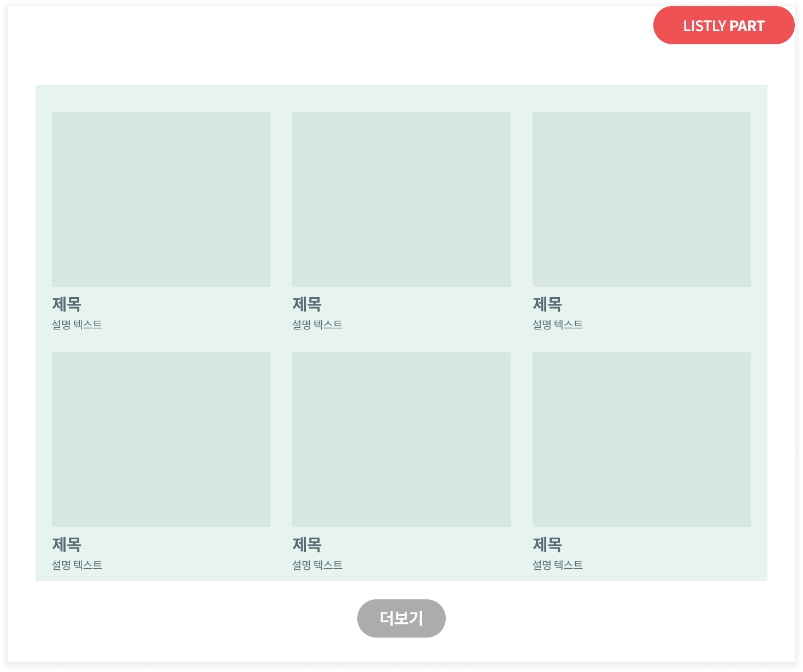Click the 제목 title of the second card
The height and width of the screenshot is (672, 803).
click(307, 304)
